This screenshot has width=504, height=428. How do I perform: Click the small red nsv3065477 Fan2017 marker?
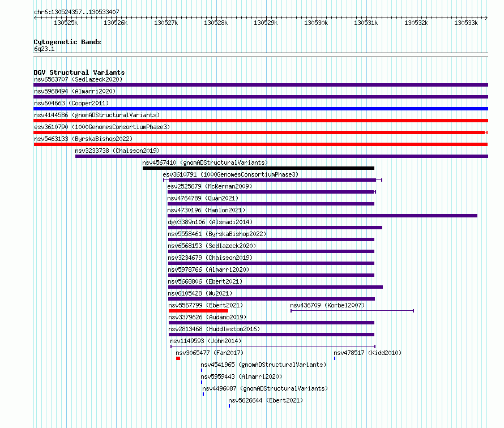178,358
